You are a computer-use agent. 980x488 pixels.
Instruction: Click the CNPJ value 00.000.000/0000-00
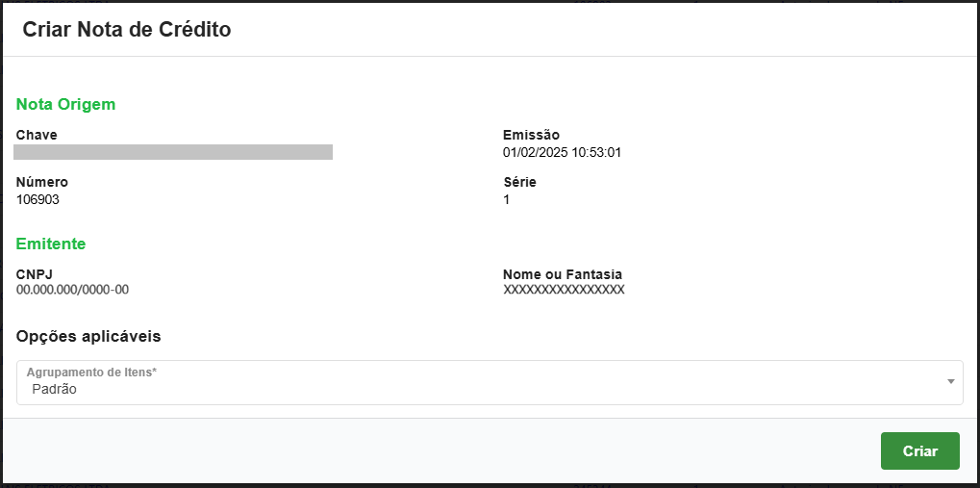73,290
